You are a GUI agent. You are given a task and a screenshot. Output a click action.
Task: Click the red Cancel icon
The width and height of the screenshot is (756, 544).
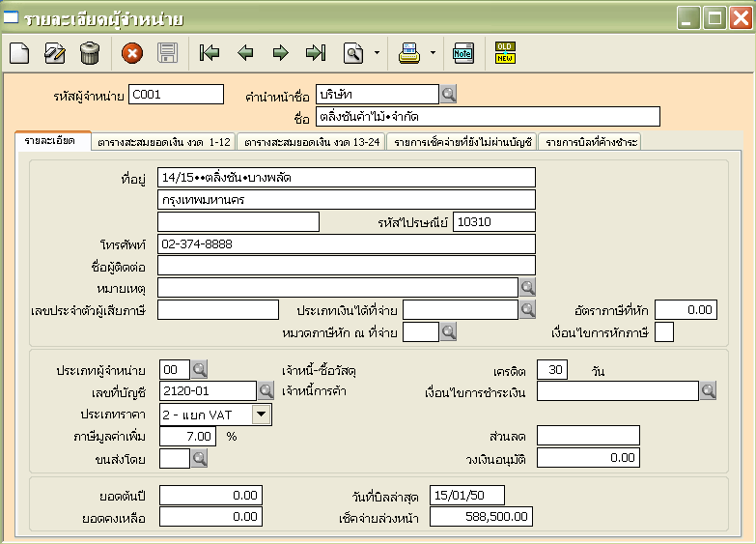pos(132,54)
